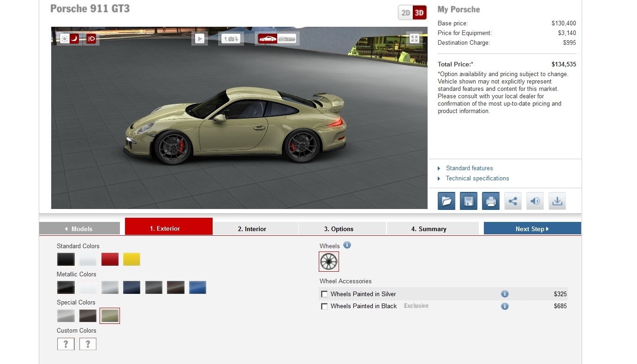The height and width of the screenshot is (364, 637).
Task: Choose dark brown special color swatch
Action: 88,316
